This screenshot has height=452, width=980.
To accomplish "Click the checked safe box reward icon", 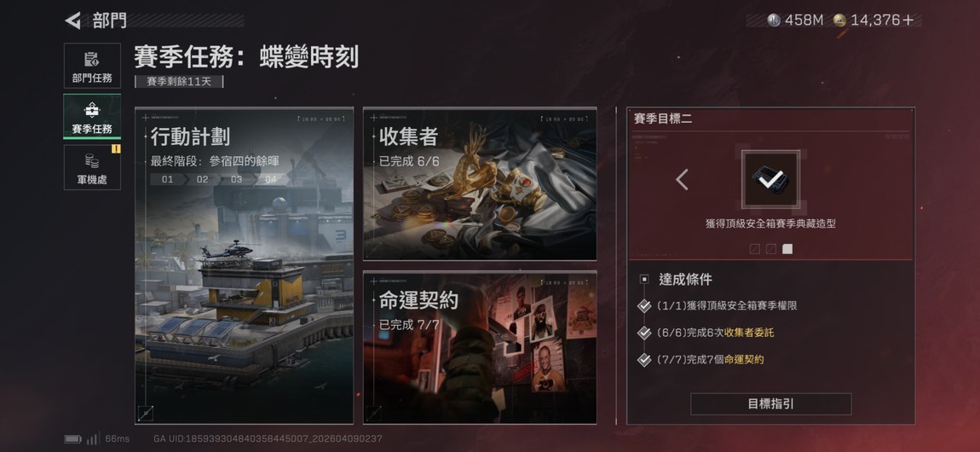I will click(770, 179).
